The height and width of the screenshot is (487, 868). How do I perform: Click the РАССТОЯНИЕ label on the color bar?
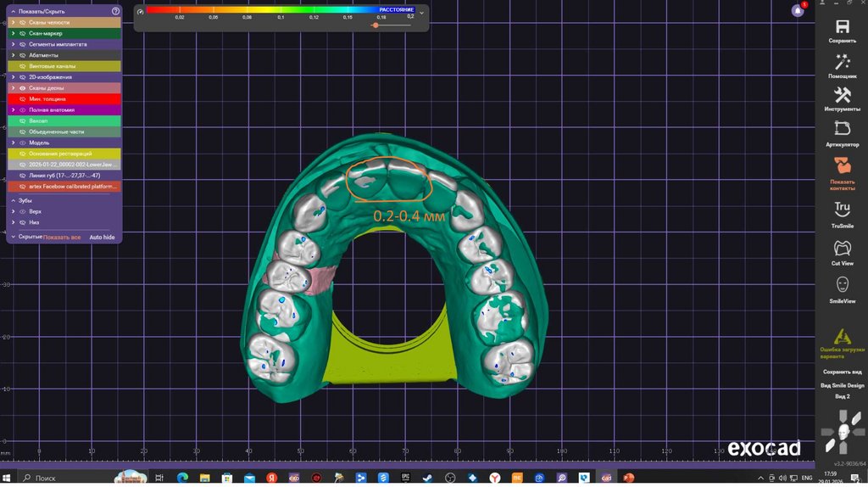pos(397,9)
